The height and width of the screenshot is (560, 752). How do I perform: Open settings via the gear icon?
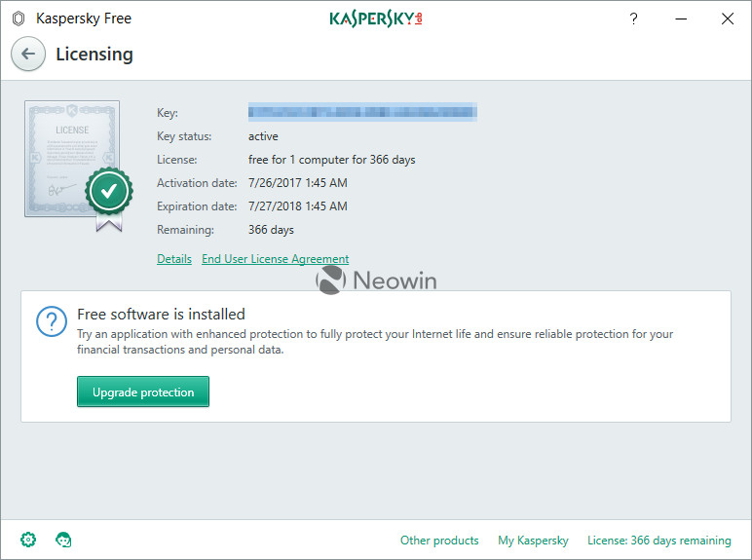pyautogui.click(x=28, y=540)
